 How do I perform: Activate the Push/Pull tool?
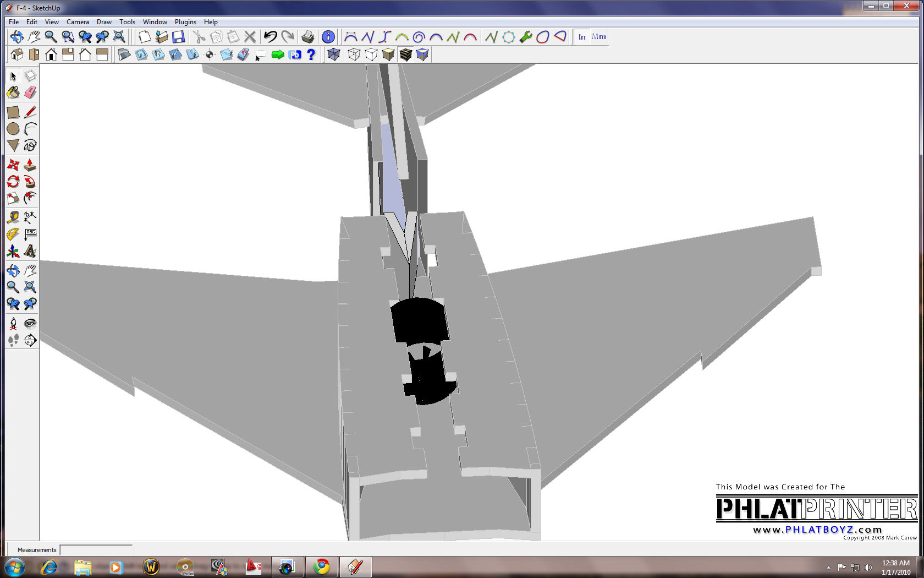point(30,165)
